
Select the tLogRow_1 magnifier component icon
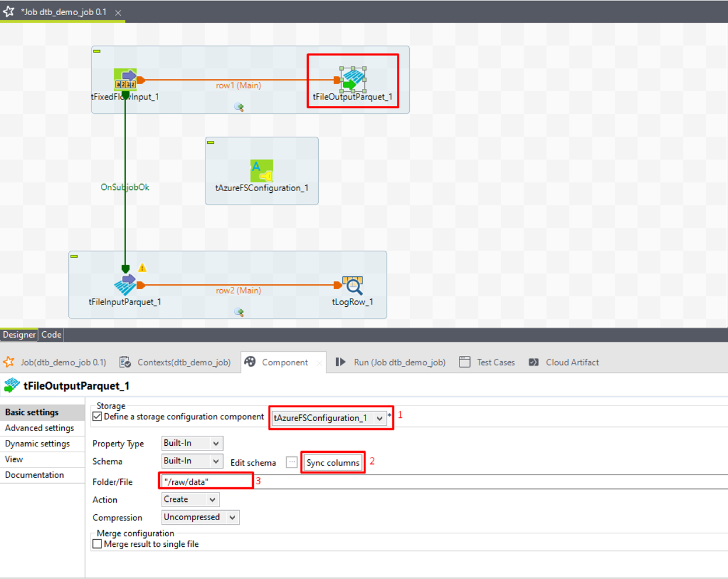(x=353, y=285)
